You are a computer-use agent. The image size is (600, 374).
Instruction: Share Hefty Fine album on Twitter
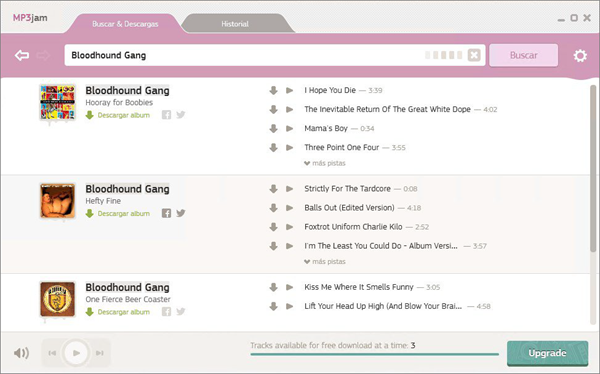click(x=181, y=213)
